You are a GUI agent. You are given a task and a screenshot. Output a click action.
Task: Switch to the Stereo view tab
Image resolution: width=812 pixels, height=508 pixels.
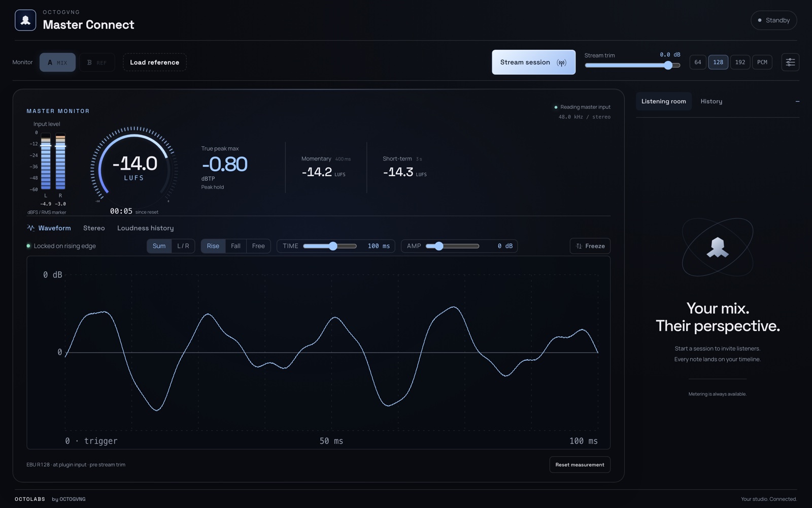(x=94, y=228)
